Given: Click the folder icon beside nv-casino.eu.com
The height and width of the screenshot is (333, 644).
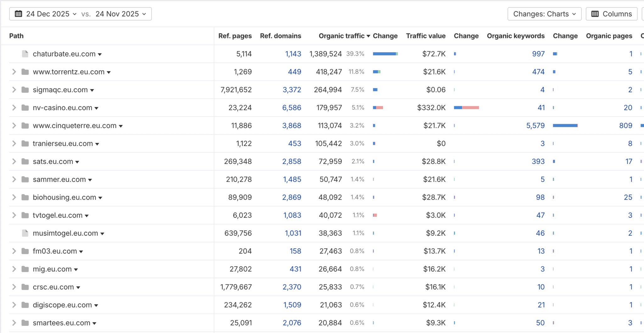Looking at the screenshot, I should (x=25, y=107).
